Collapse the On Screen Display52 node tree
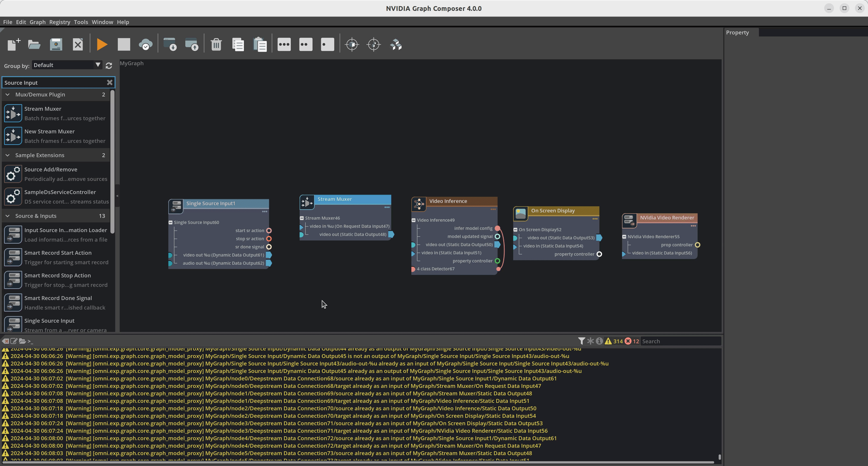This screenshot has height=466, width=868. pos(515,230)
